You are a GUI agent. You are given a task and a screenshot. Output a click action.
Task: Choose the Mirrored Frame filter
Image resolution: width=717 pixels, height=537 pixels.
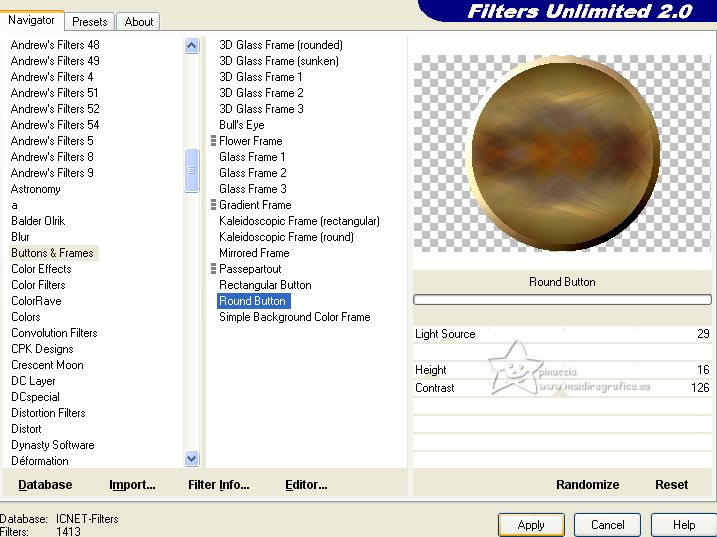(x=254, y=253)
